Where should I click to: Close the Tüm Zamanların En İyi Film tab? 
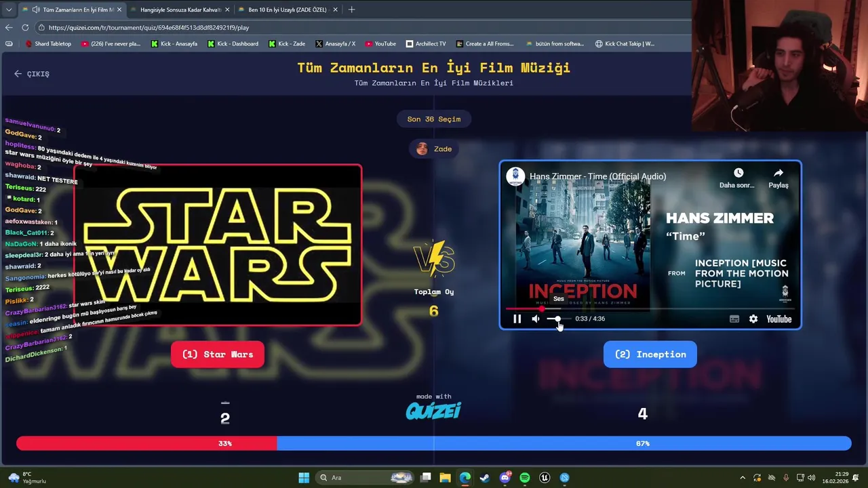pos(119,9)
